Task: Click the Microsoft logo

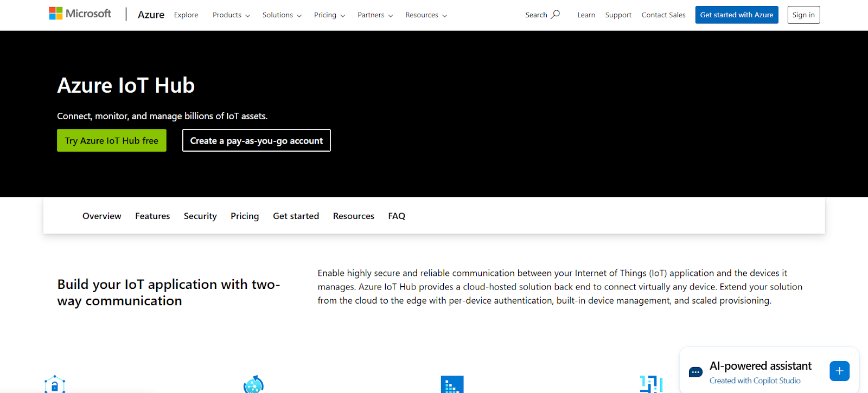Action: coord(80,14)
